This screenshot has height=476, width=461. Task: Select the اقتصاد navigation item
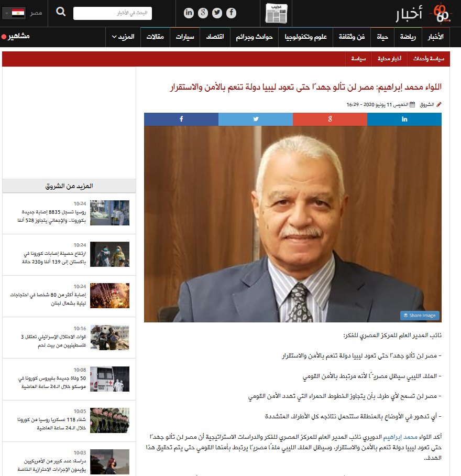(215, 37)
